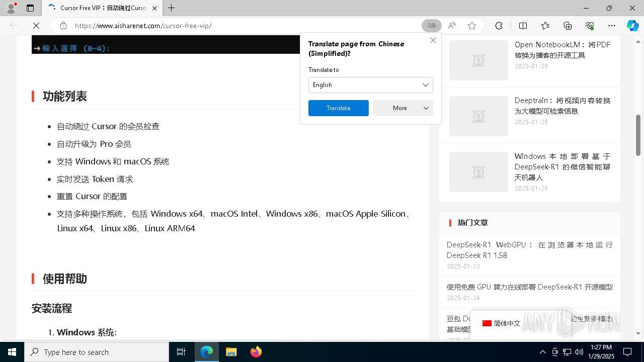
Task: Click the DeepSeek-R1 WeChat bot thumbnail
Action: click(478, 172)
